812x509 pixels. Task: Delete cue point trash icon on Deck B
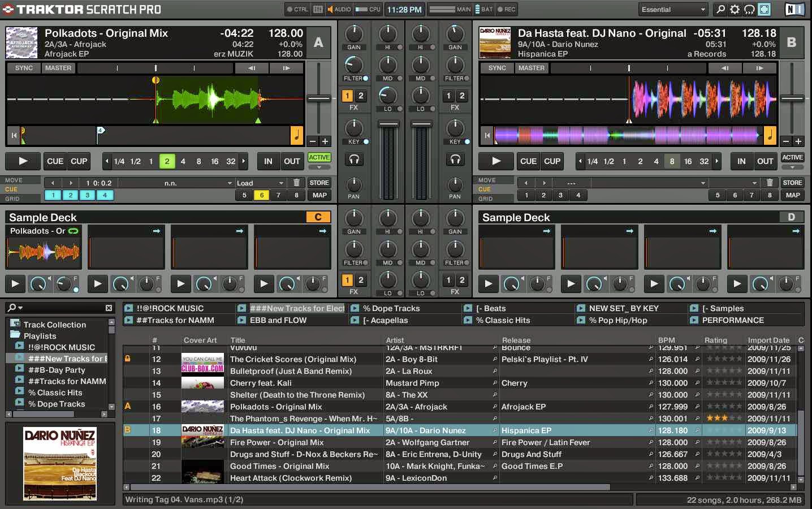(770, 183)
